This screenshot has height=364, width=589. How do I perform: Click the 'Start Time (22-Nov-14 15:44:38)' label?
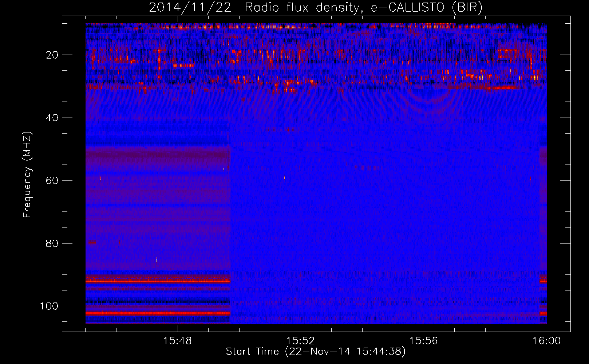tap(316, 352)
